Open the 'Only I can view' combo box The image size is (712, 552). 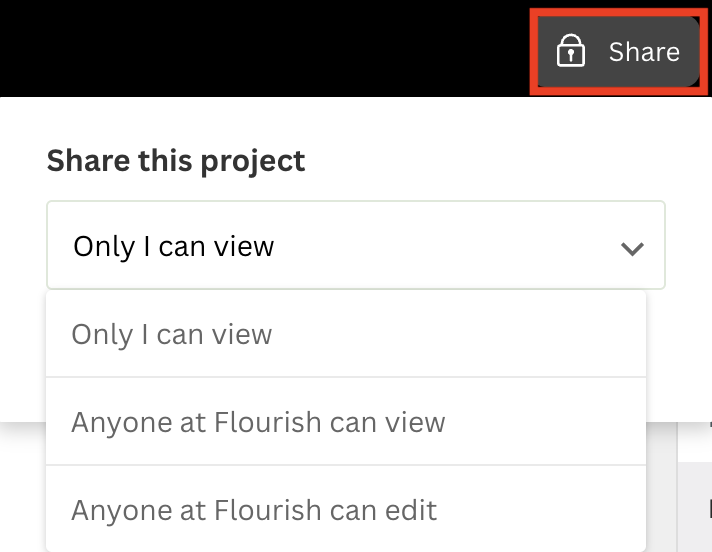pos(356,245)
